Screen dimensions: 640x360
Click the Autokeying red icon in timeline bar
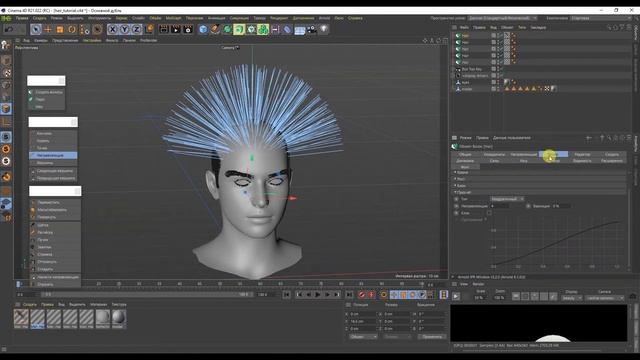point(371,294)
